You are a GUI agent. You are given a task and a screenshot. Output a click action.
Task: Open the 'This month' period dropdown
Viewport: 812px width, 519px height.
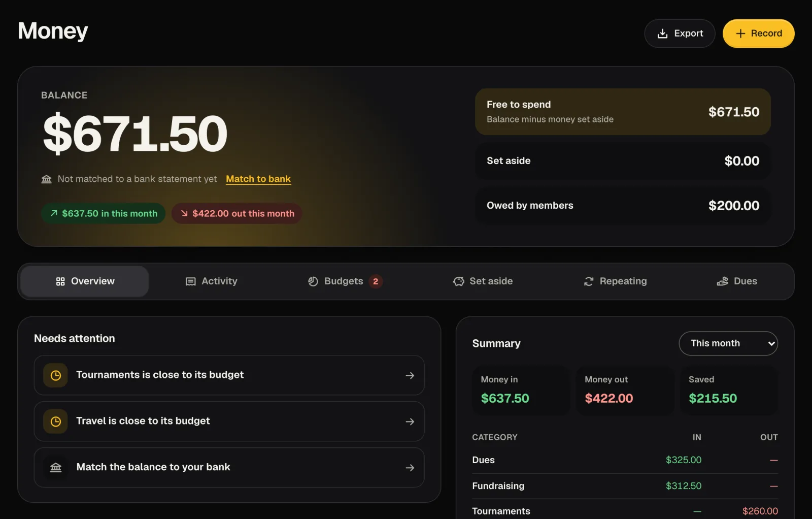click(728, 344)
